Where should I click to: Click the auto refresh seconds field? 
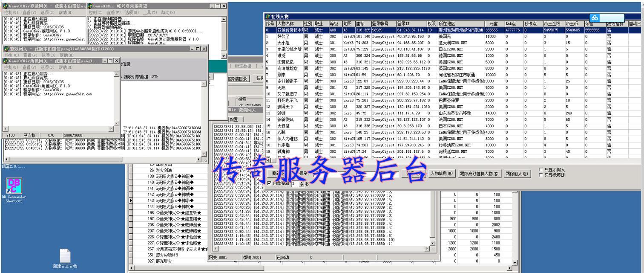(295, 183)
